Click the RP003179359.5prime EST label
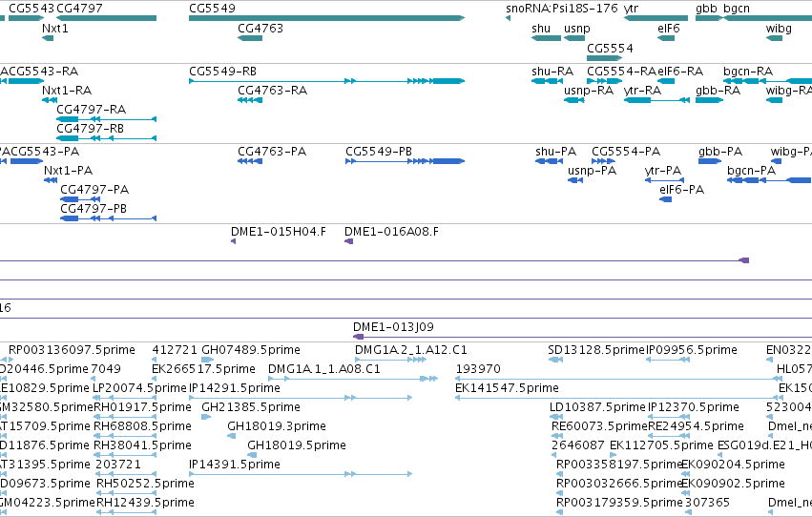Image resolution: width=812 pixels, height=517 pixels. (x=619, y=503)
